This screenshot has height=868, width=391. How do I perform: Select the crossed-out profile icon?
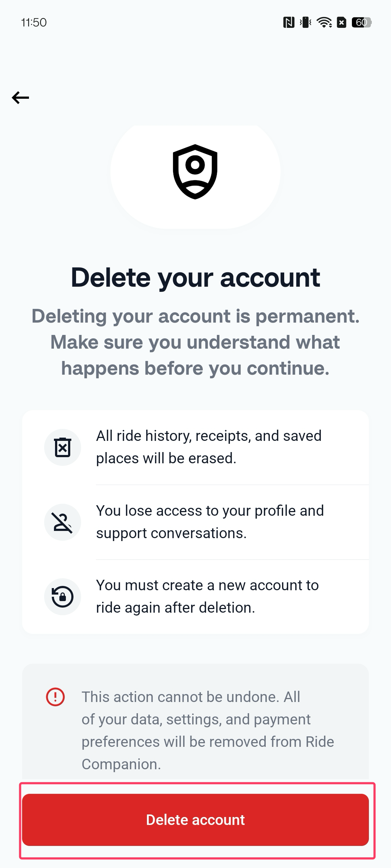tap(62, 522)
